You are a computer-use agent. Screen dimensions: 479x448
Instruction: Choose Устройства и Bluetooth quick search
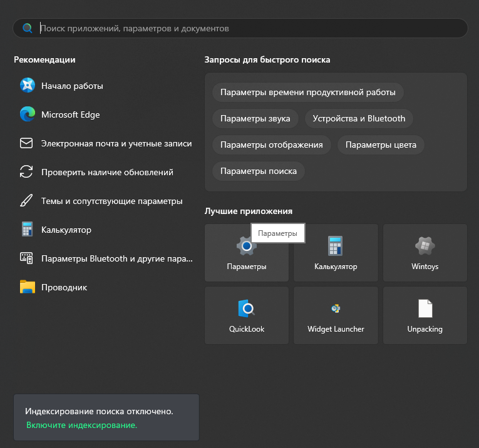pyautogui.click(x=359, y=118)
